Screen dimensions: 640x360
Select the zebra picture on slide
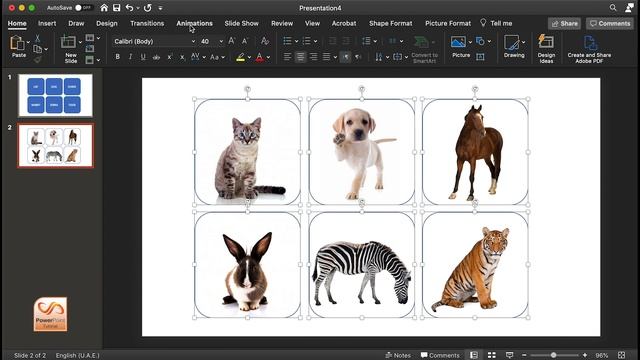362,265
